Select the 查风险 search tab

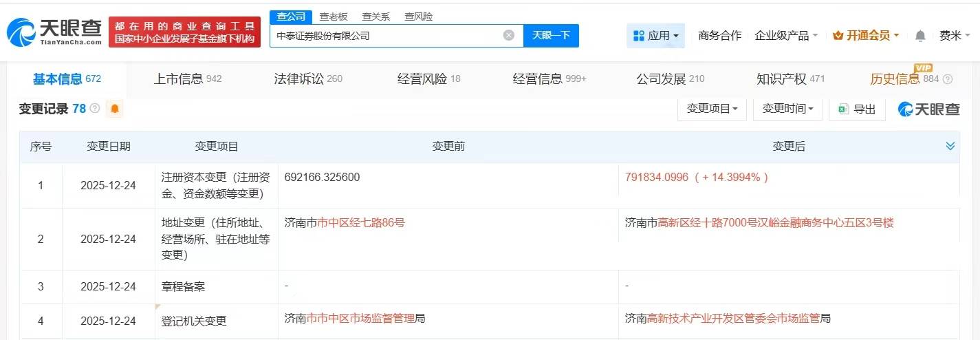(419, 17)
